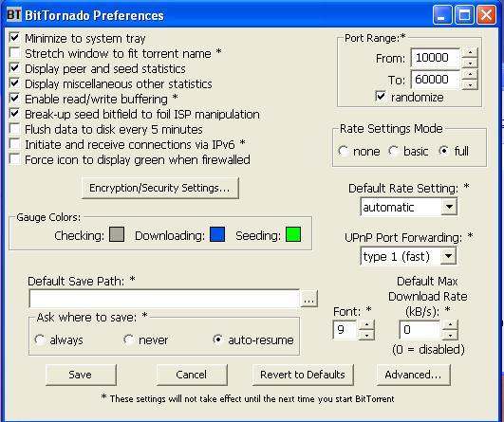Image resolution: width=504 pixels, height=422 pixels.
Task: Decrease the From port with down arrow
Action: (470, 63)
